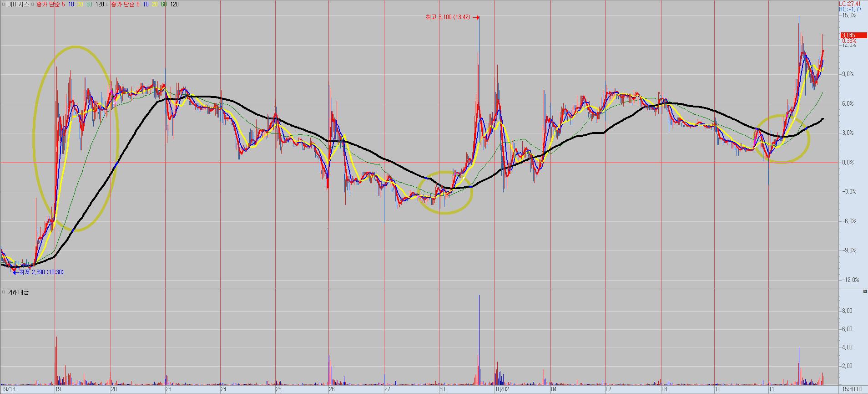Click the 거래대금 indicator label
868x394 pixels.
coord(18,292)
